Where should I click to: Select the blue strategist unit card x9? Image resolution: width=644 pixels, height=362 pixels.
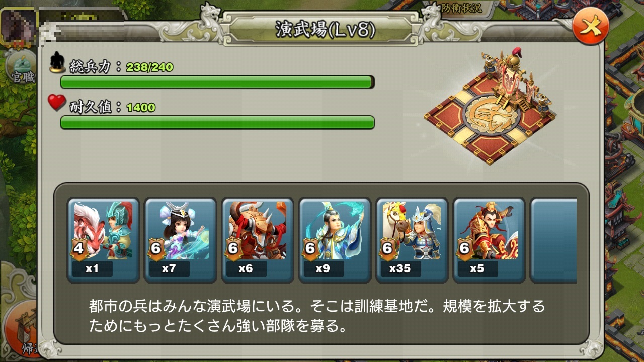point(335,240)
